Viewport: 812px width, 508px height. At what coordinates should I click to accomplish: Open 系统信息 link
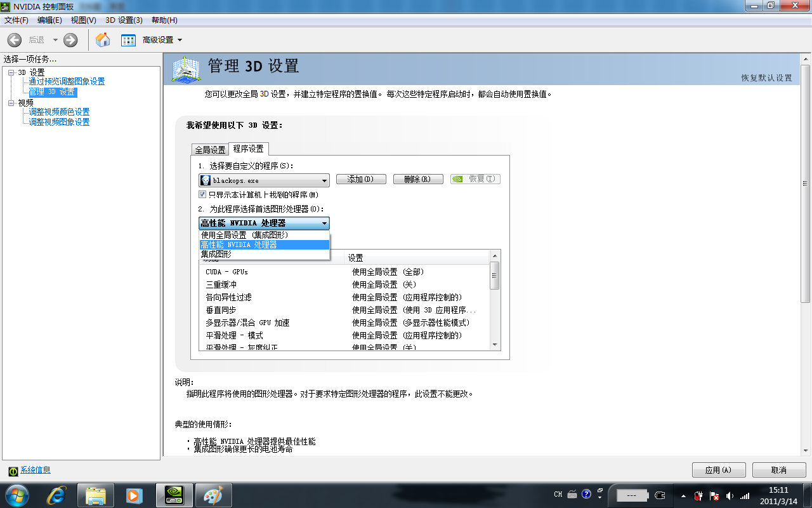click(x=36, y=471)
